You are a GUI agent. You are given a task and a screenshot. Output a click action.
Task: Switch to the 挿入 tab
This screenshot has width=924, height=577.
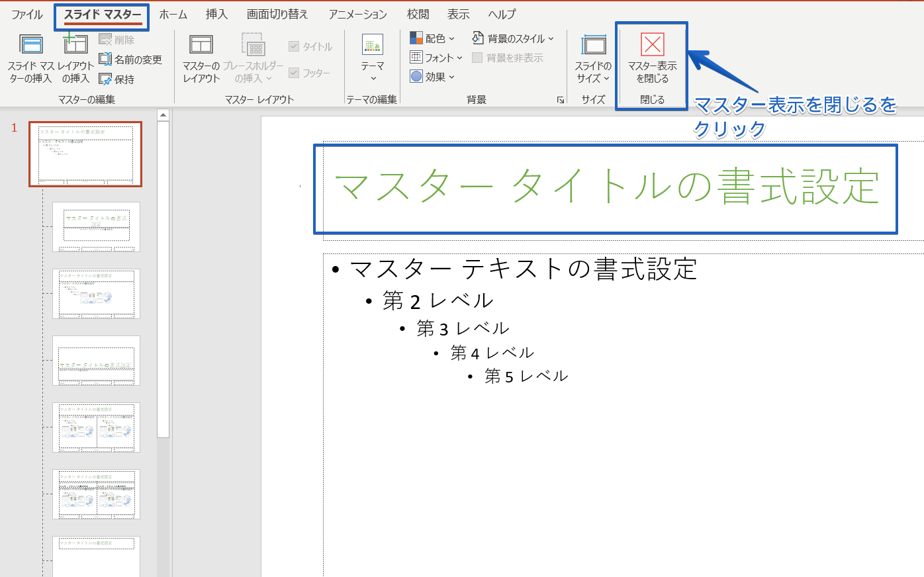click(216, 14)
